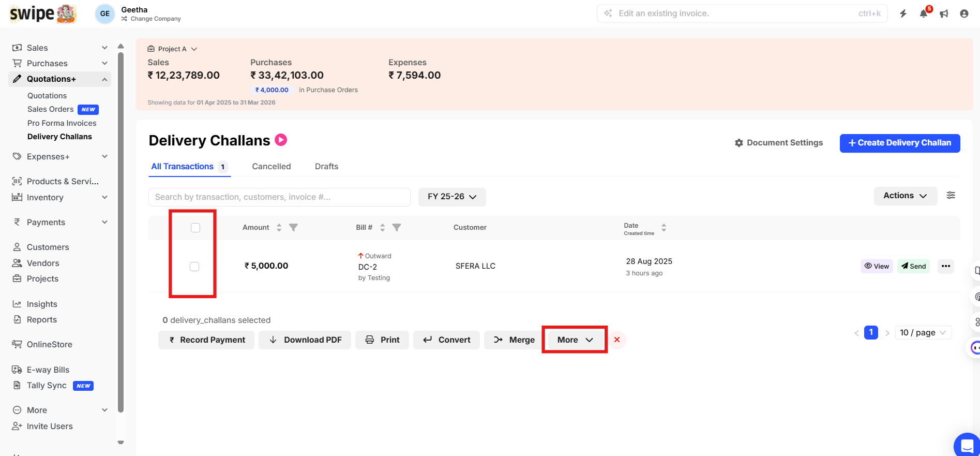Open the user profile icon
Image resolution: width=980 pixels, height=456 pixels.
click(x=964, y=13)
